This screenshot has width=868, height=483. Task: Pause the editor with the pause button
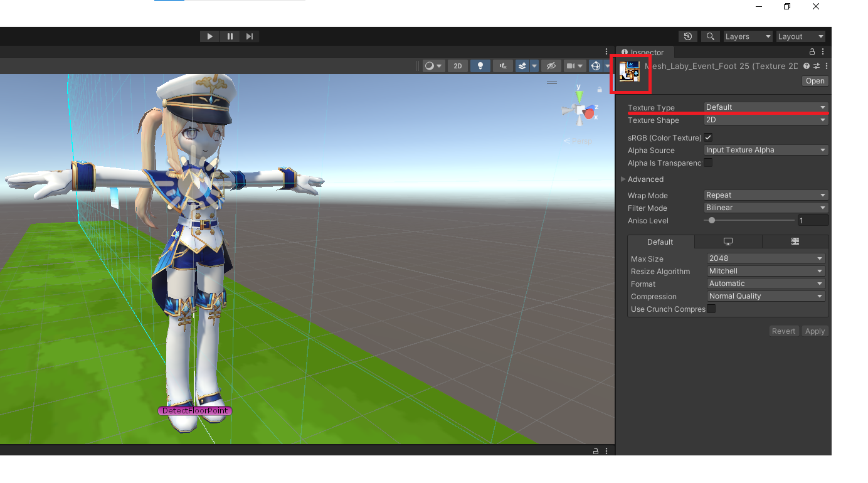(230, 36)
